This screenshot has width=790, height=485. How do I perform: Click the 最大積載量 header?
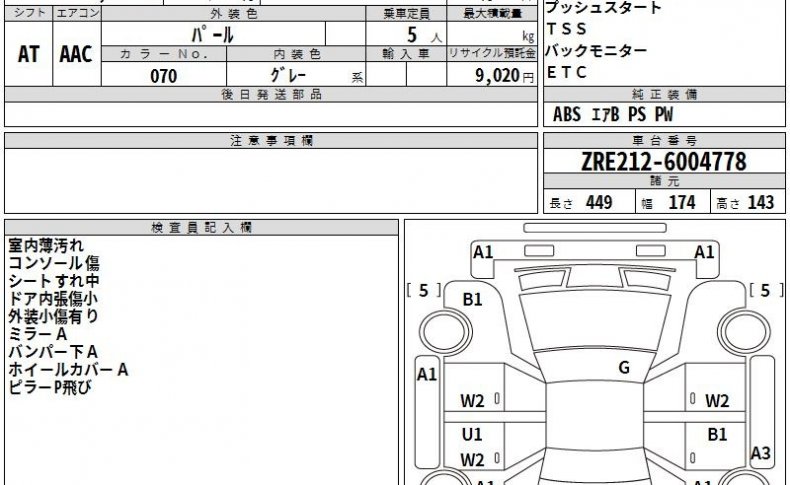click(492, 14)
